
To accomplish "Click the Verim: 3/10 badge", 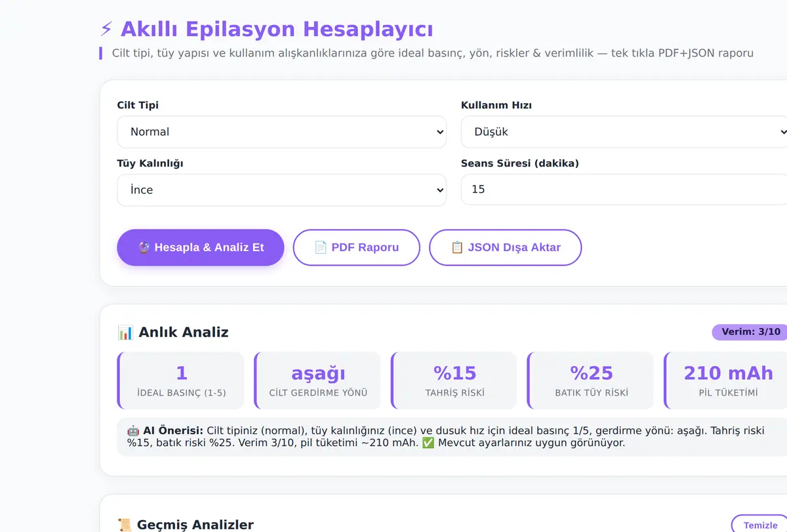I will 750,332.
